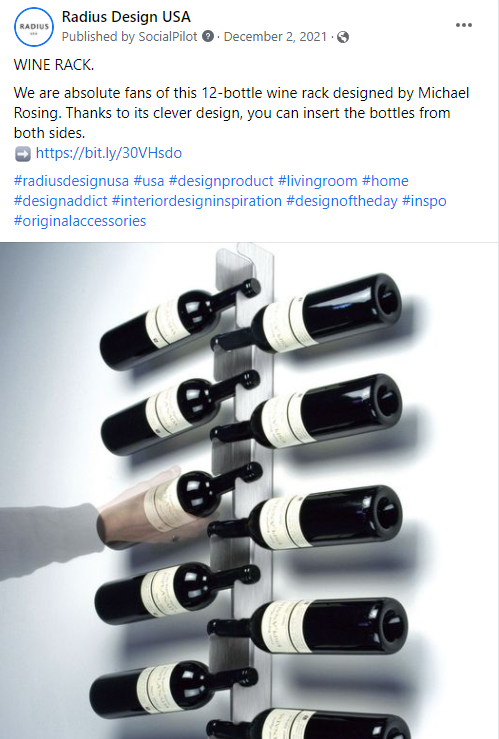Click the #interiordesigninspiration hashtag
Image resolution: width=499 pixels, height=739 pixels.
(197, 201)
